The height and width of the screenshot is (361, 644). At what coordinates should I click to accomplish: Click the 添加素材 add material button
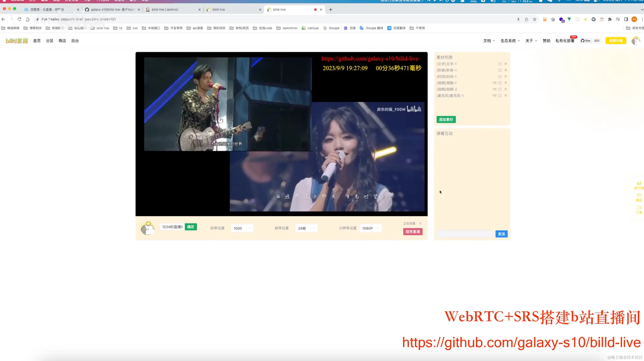446,120
